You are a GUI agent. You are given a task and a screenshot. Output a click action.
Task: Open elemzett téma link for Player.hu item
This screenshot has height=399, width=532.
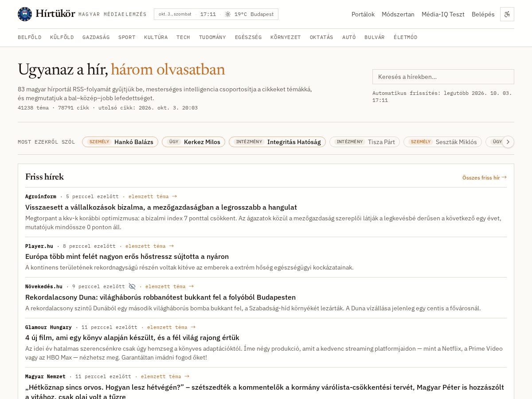pyautogui.click(x=149, y=246)
